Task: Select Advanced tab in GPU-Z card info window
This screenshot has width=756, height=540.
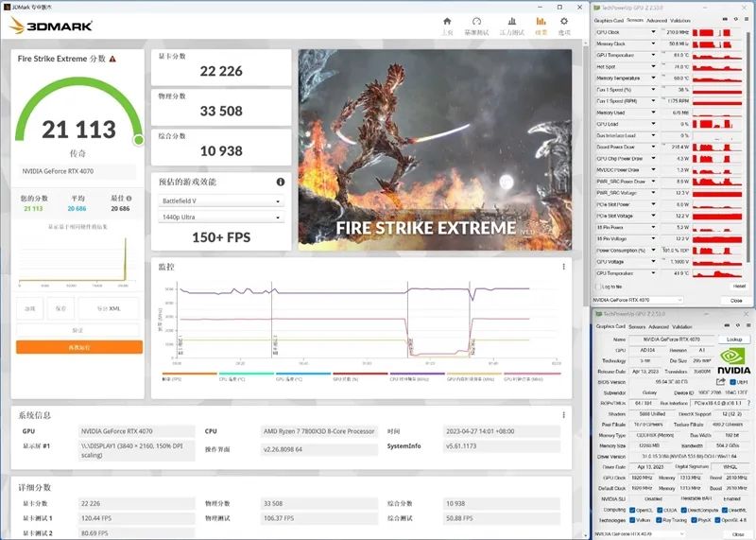Action: (659, 326)
